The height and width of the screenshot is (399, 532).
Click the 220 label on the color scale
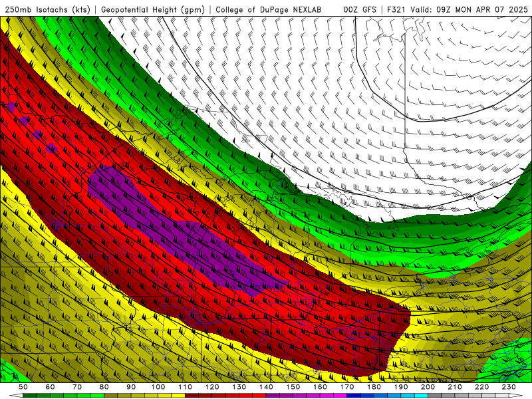click(x=481, y=387)
